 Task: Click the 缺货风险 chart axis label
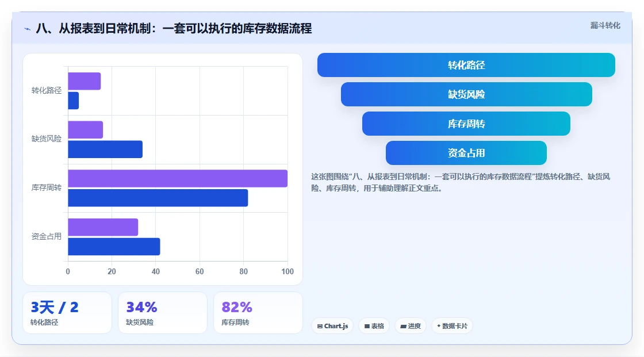pos(47,139)
